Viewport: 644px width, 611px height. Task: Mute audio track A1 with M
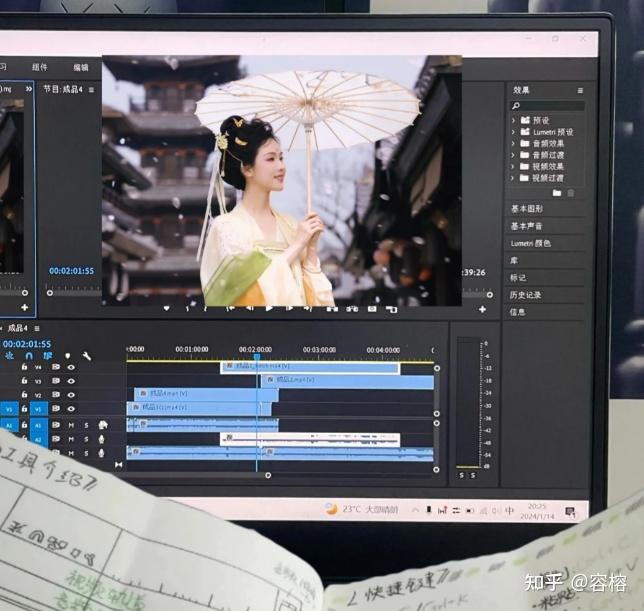point(71,425)
